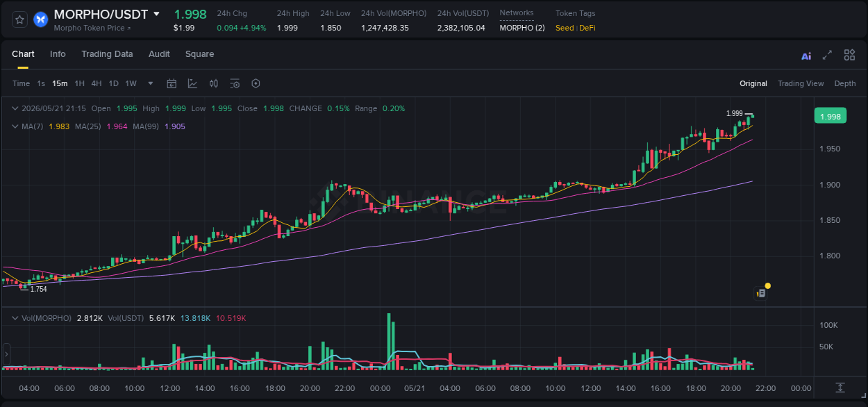Open the layout grid widgets icon
The width and height of the screenshot is (868, 407).
click(x=849, y=55)
